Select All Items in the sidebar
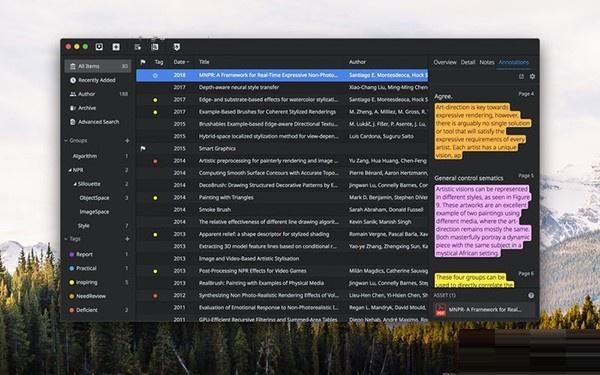Screen dimensions: 600x375 (x=98, y=66)
